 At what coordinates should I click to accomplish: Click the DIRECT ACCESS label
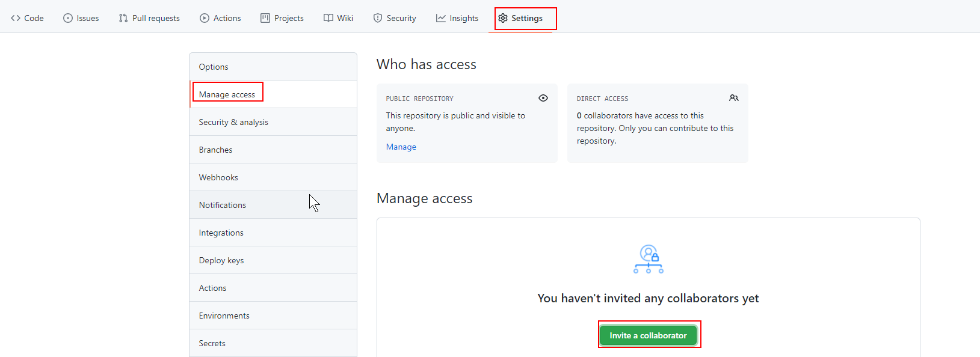pyautogui.click(x=602, y=99)
